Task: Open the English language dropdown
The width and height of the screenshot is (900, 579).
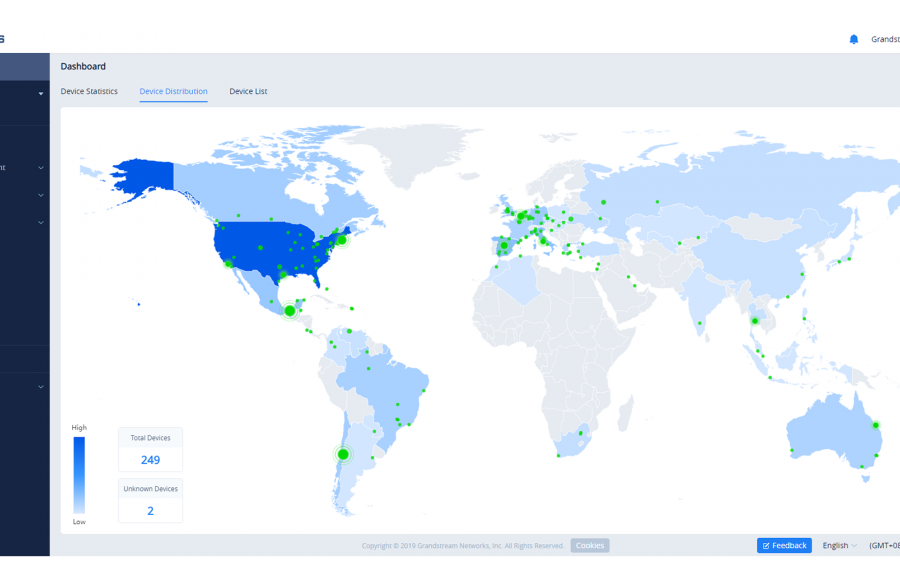Action: (839, 545)
